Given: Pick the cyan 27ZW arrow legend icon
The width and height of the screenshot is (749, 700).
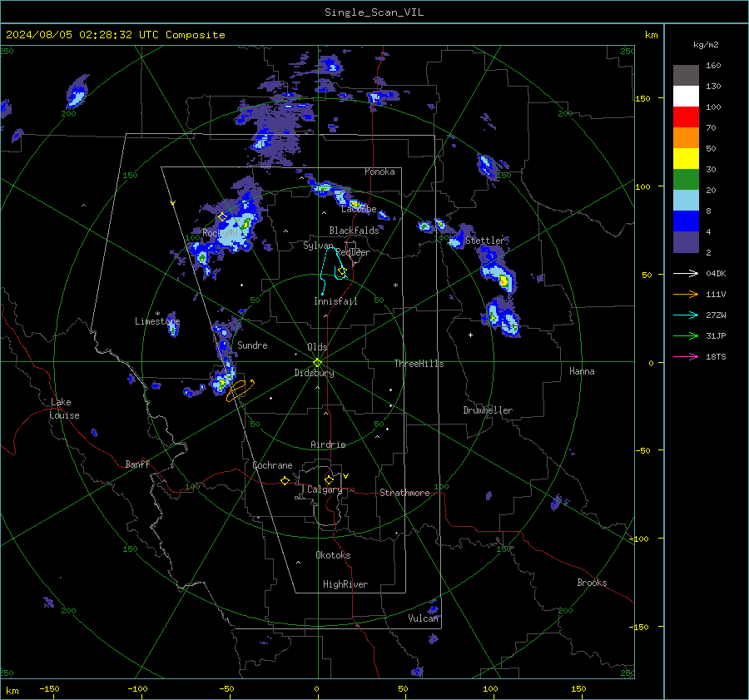Looking at the screenshot, I should (x=686, y=315).
